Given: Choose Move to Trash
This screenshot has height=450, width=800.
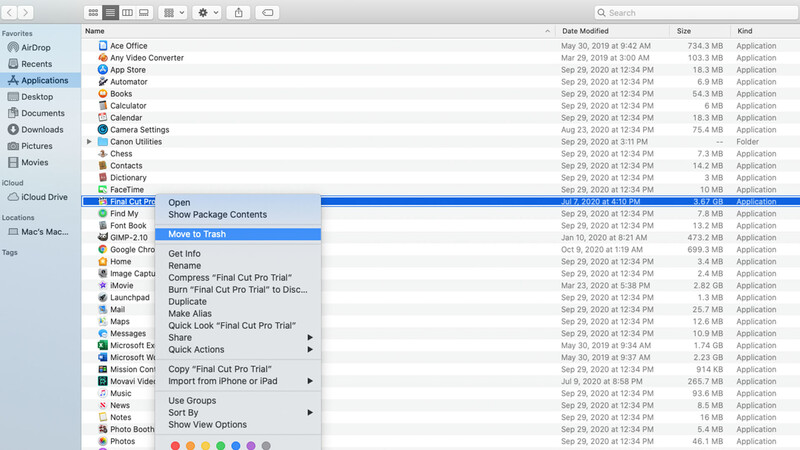Looking at the screenshot, I should pos(238,234).
